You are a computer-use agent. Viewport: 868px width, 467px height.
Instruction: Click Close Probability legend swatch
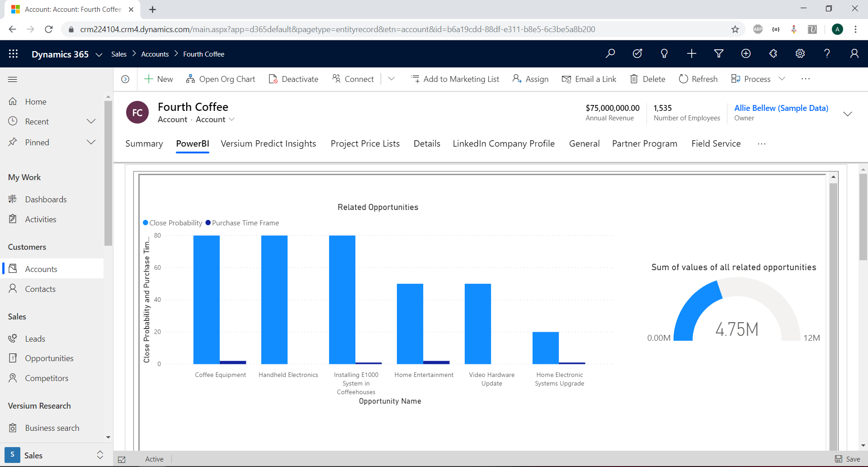click(146, 223)
